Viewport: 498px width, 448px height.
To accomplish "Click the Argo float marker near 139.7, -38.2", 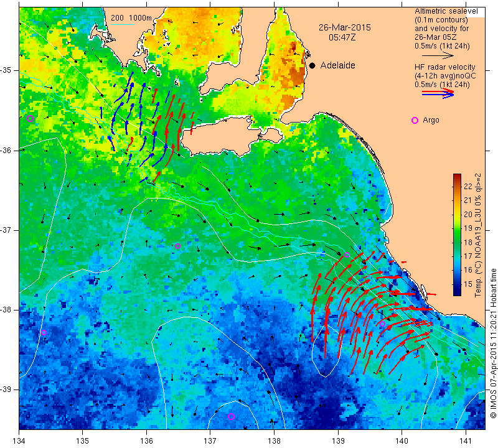I will [x=382, y=324].
